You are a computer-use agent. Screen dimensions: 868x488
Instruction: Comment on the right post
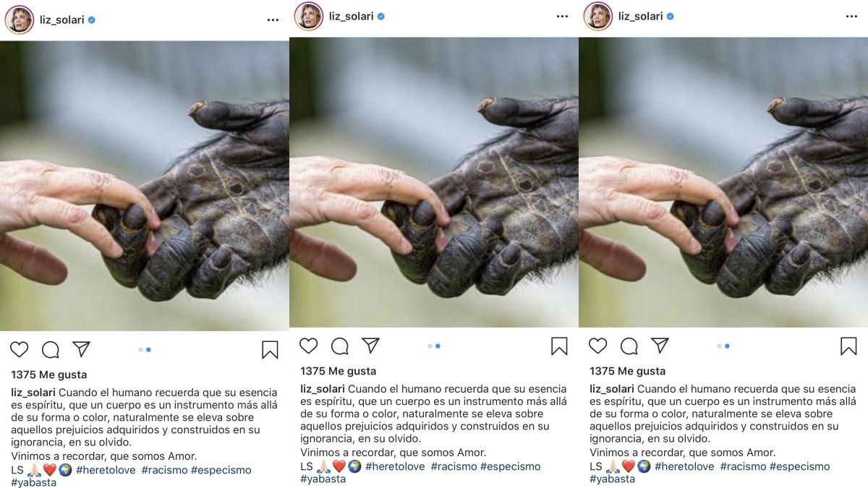tap(629, 346)
